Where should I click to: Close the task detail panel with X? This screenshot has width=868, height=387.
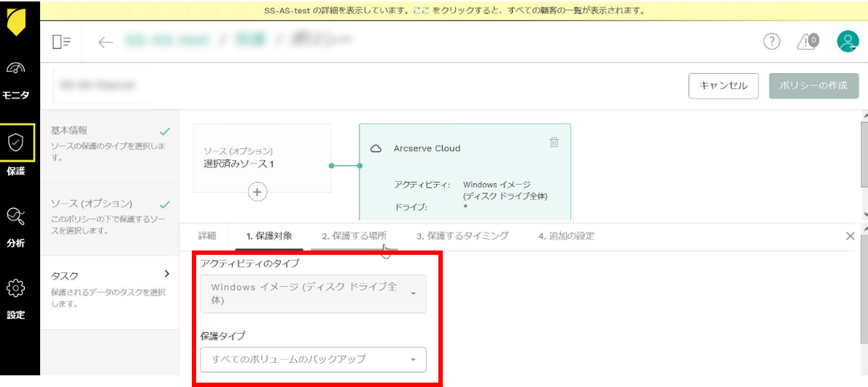pos(850,236)
